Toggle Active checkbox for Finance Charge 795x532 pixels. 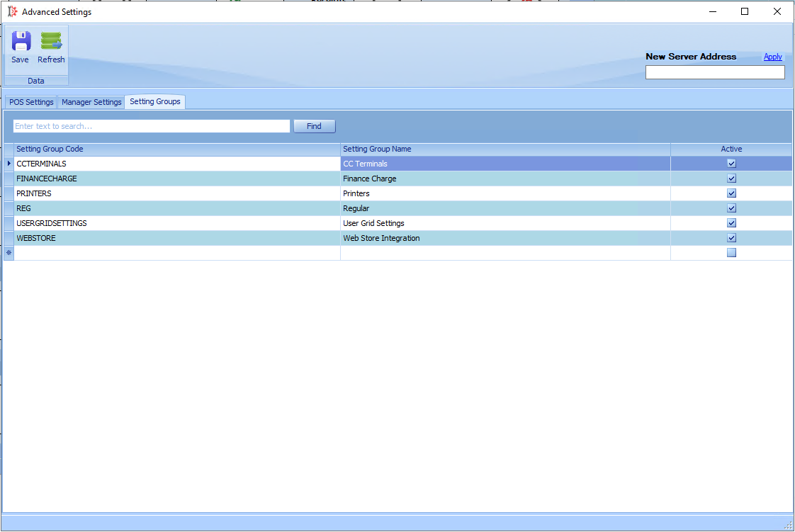(731, 179)
